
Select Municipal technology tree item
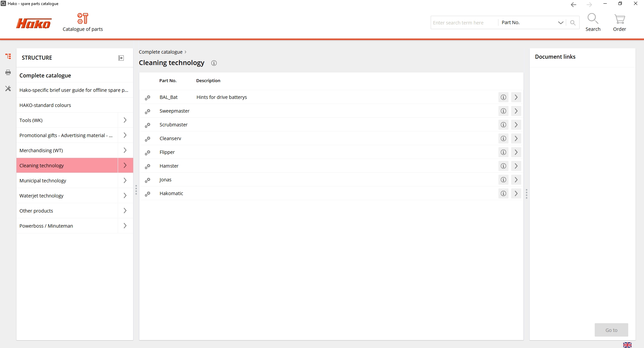click(x=67, y=180)
